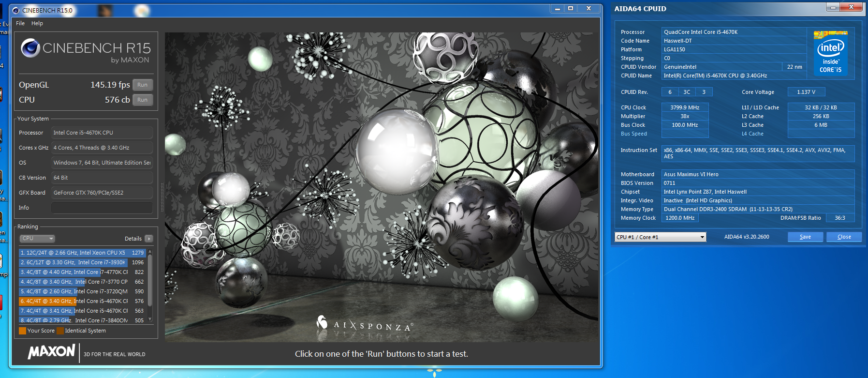The height and width of the screenshot is (378, 868).
Task: Select ranking row 5 Core i7-3720QM
Action: point(82,291)
